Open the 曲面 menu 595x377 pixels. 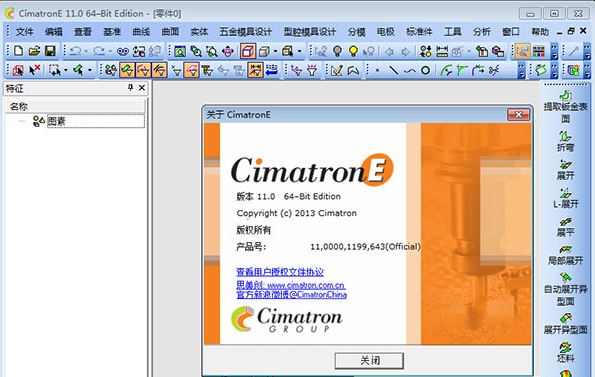pos(170,32)
